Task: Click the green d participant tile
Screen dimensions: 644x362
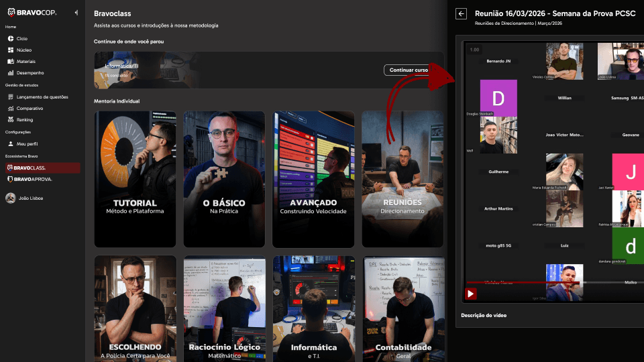Action: coord(629,246)
